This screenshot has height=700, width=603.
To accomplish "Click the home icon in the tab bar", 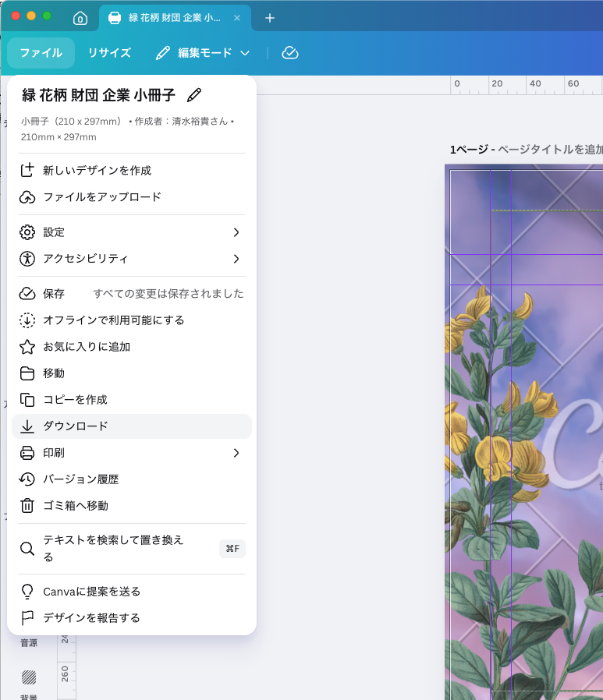I will click(80, 18).
